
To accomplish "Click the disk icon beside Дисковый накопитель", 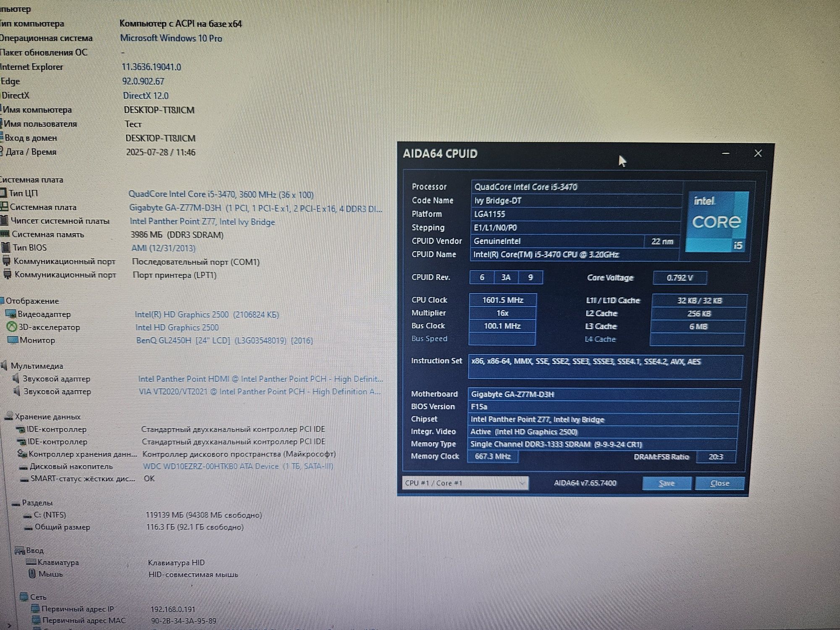I will pyautogui.click(x=24, y=467).
